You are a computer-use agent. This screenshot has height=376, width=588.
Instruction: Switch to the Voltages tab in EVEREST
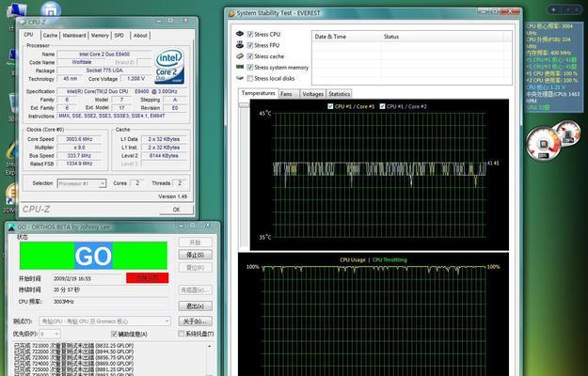[x=312, y=94]
